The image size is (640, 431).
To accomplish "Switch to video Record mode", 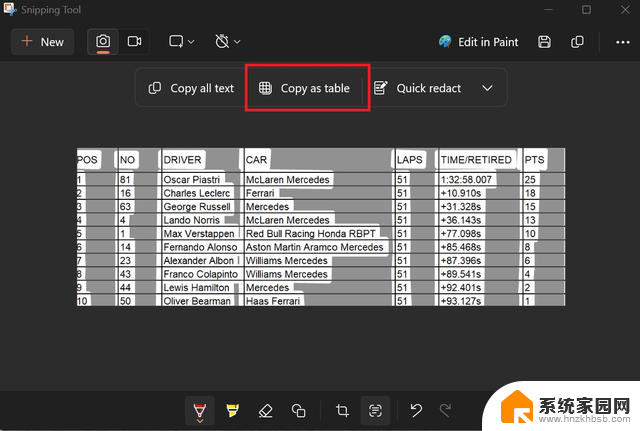I will (x=134, y=42).
